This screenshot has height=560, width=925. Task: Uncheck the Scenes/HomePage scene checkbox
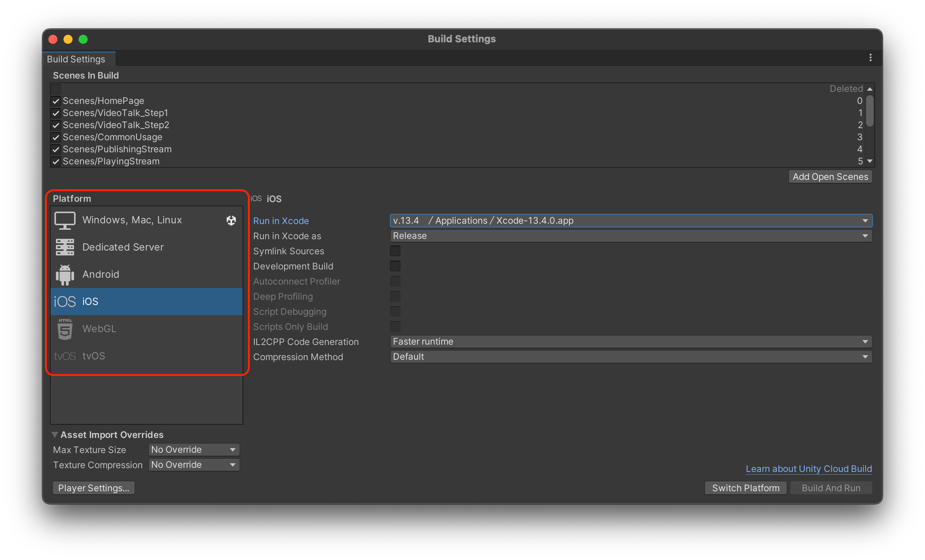pos(56,101)
